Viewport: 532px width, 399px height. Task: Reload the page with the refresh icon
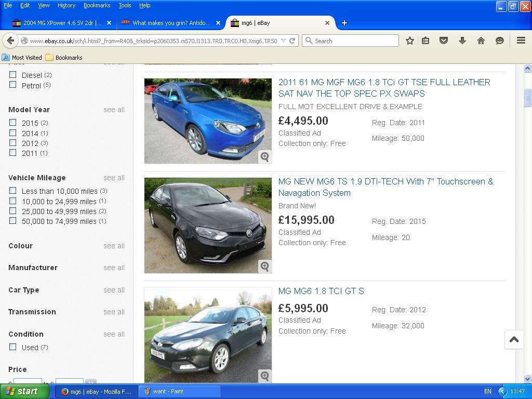tap(292, 41)
